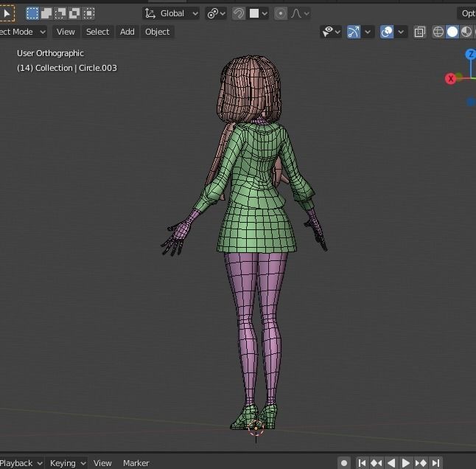Click the X axis on navigation gizmo
The height and width of the screenshot is (469, 476).
click(451, 79)
